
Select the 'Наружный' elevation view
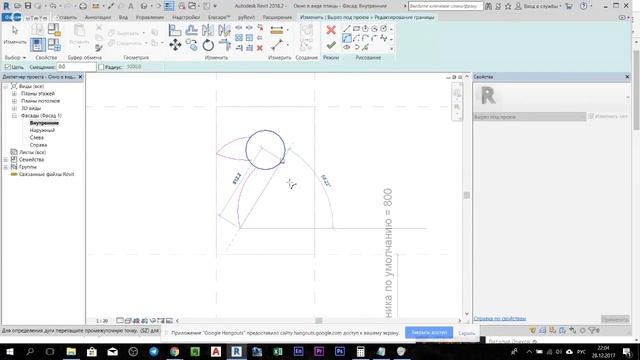(x=42, y=130)
